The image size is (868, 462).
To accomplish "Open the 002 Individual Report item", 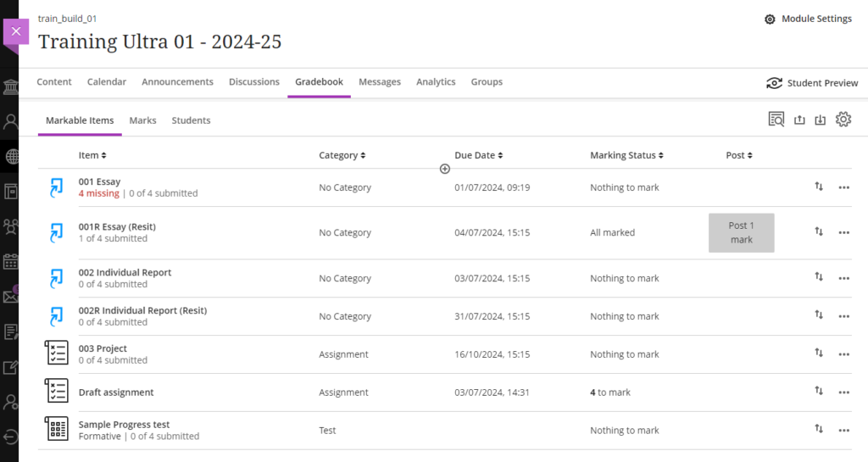I will pyautogui.click(x=125, y=273).
